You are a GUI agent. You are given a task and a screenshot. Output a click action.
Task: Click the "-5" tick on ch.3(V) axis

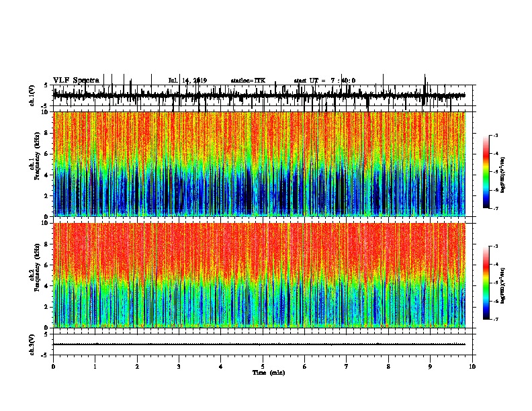coord(45,355)
